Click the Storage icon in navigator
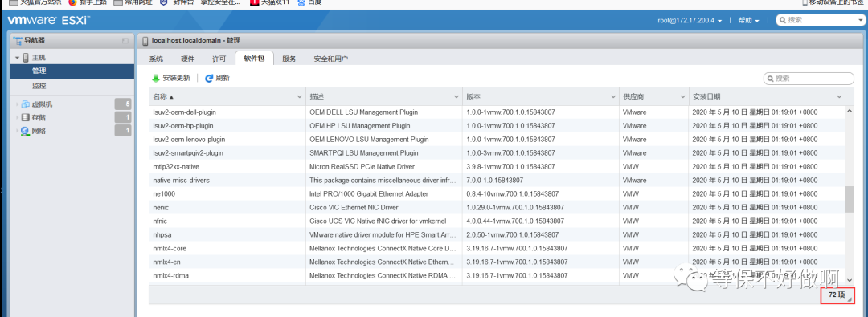This screenshot has height=317, width=868. [26, 117]
